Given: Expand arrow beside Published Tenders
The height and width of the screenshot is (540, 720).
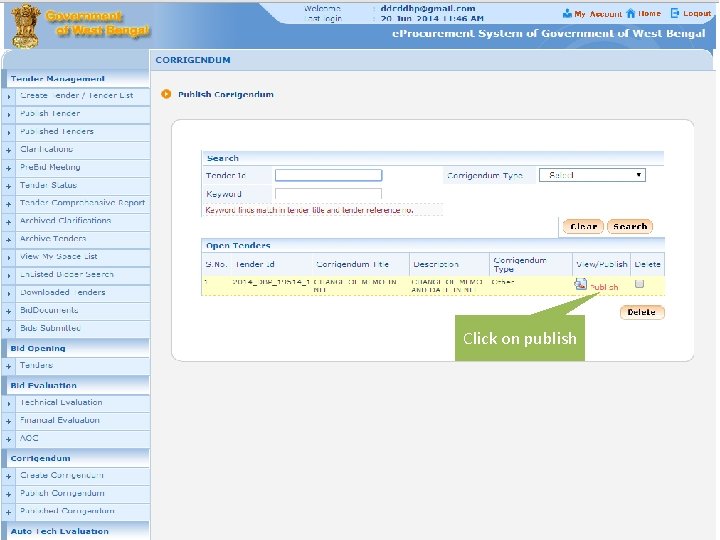Looking at the screenshot, I should point(9,133).
